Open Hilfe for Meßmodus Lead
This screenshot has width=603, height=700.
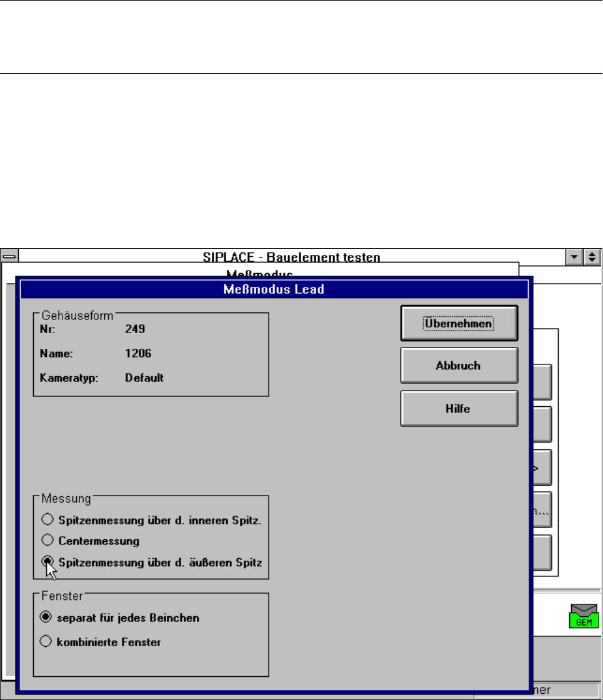(459, 409)
